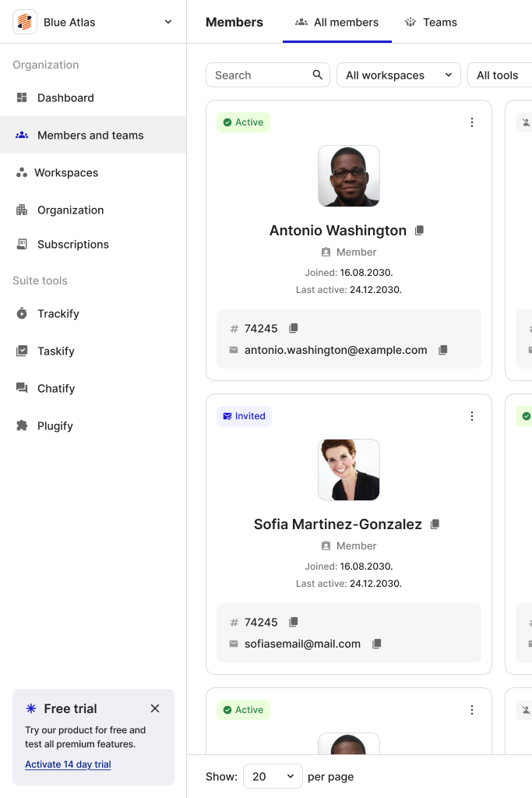Open Trackify suite tool
The height and width of the screenshot is (798, 532).
coord(58,313)
